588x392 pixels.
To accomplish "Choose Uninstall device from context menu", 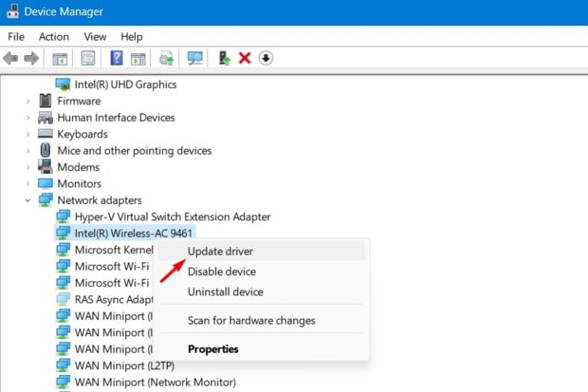I will click(x=261, y=292).
